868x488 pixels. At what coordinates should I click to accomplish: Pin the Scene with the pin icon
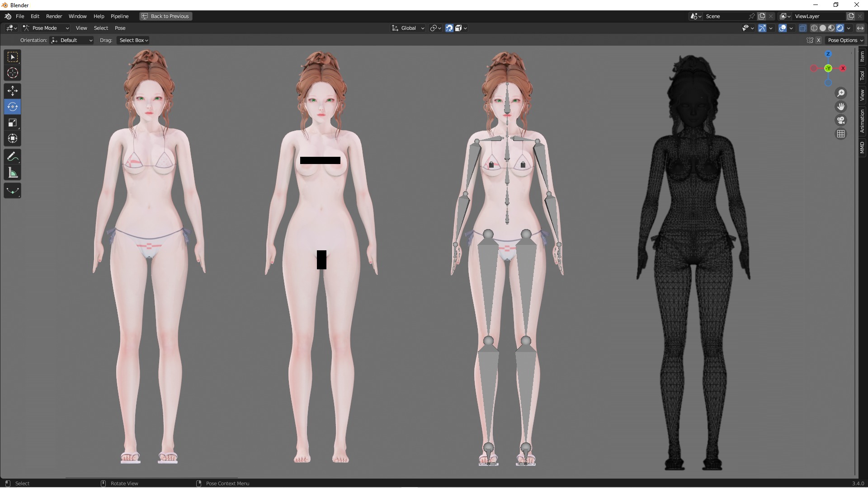click(x=752, y=16)
